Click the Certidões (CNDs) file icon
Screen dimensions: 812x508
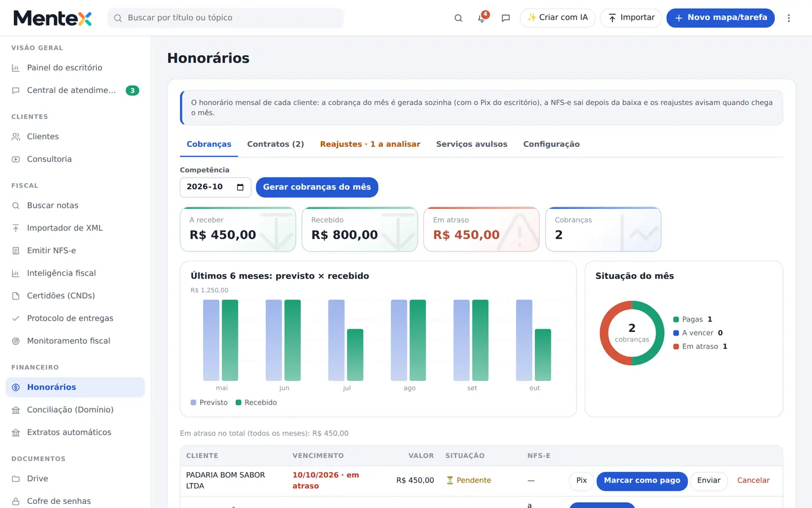click(x=16, y=296)
